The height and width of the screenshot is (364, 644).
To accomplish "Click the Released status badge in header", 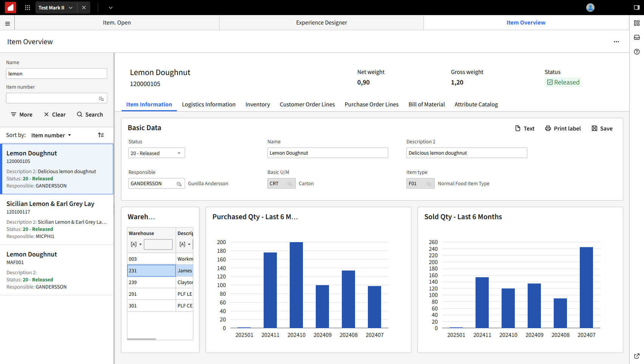I will 563,82.
